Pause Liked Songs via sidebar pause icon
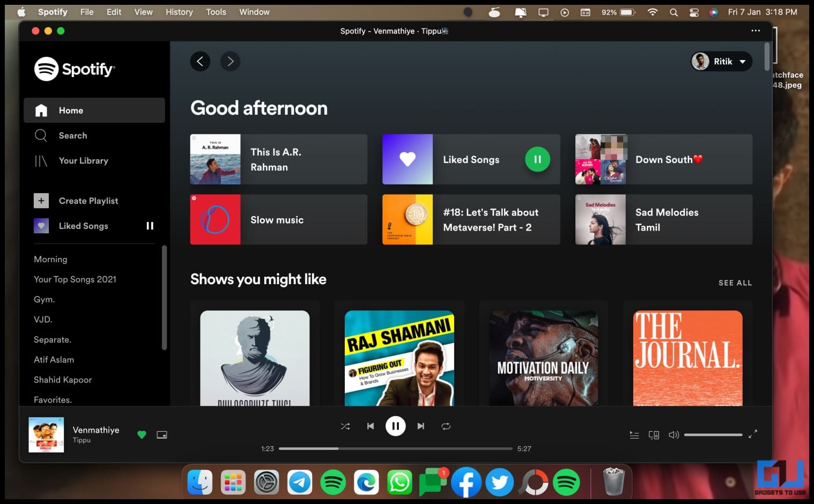This screenshot has height=504, width=814. tap(150, 226)
